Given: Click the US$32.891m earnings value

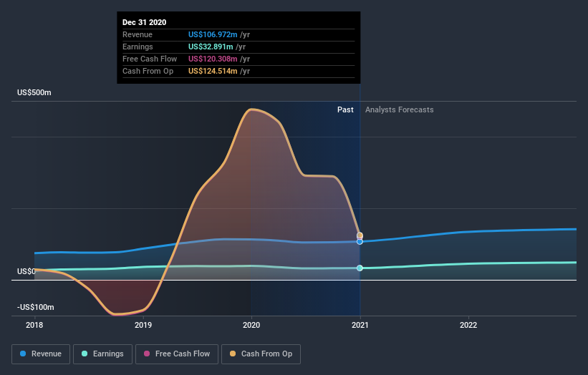Looking at the screenshot, I should click(x=211, y=47).
